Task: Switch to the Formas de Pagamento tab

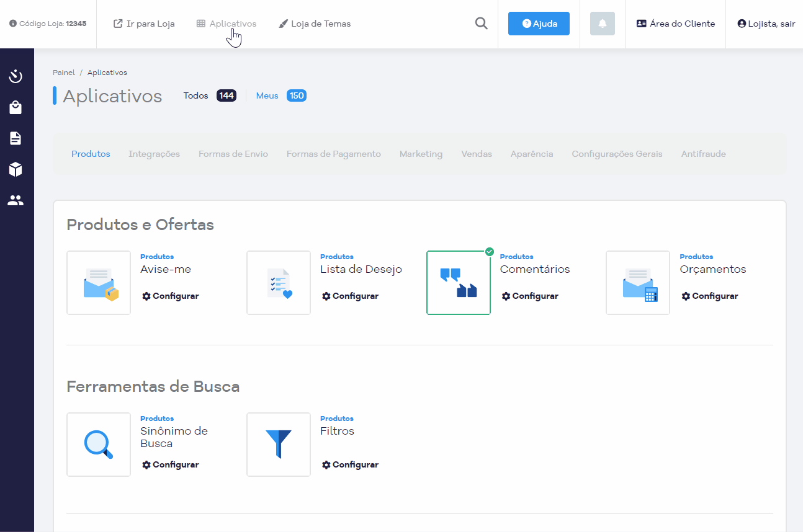Action: [334, 154]
